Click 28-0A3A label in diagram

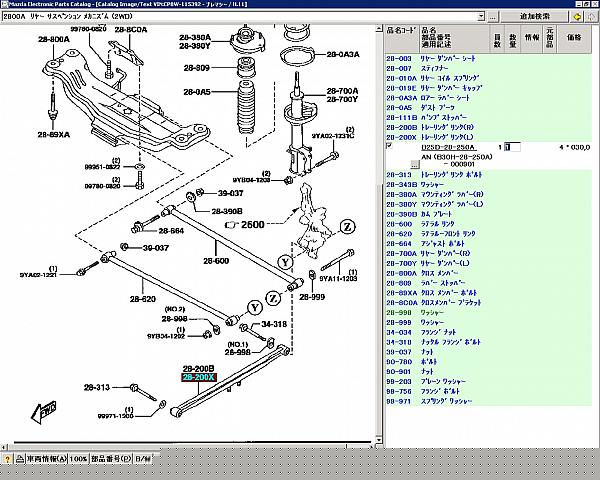click(343, 54)
